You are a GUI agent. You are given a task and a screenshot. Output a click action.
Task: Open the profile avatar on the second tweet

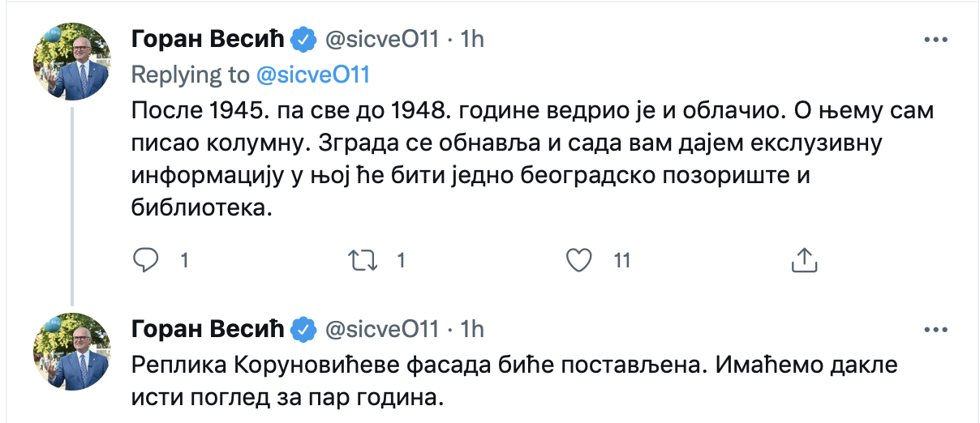coord(71,352)
